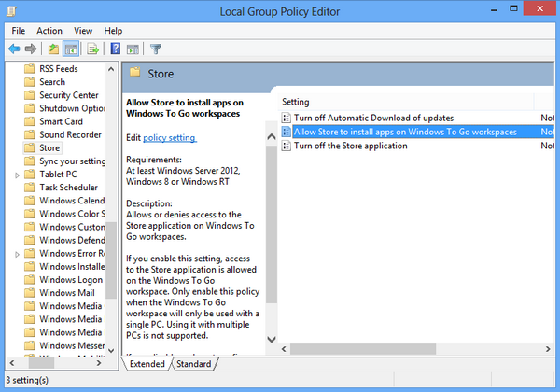Open the File menu
This screenshot has height=392, width=560.
click(x=19, y=31)
